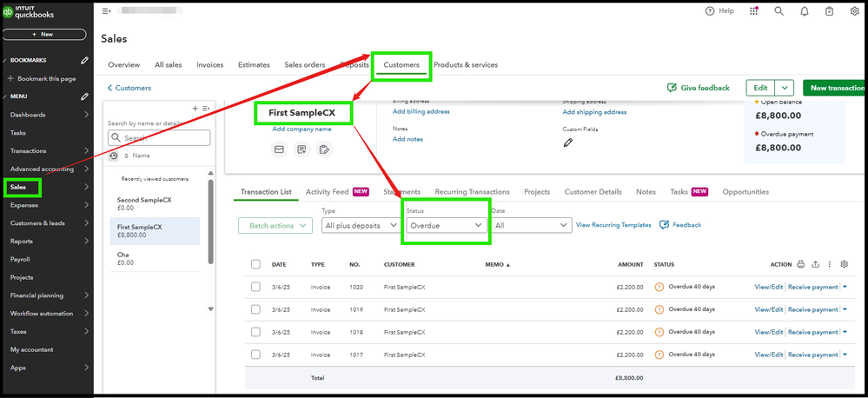Open table column settings gear

845,264
